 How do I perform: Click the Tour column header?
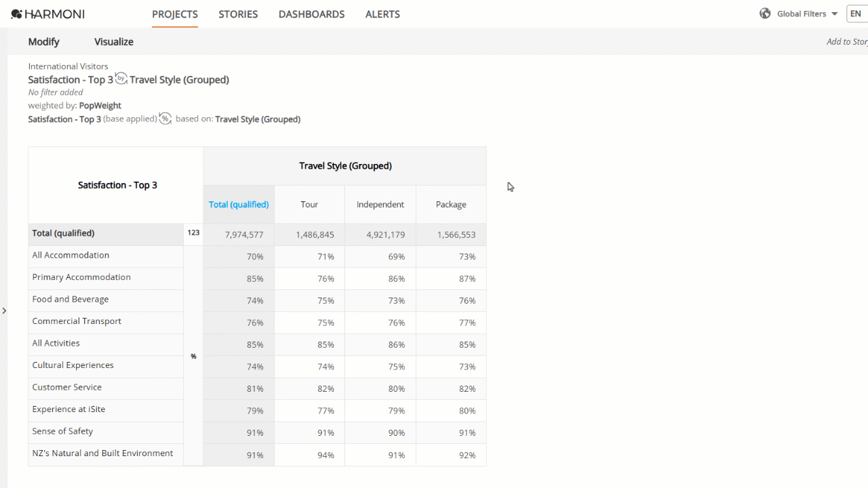click(x=309, y=204)
